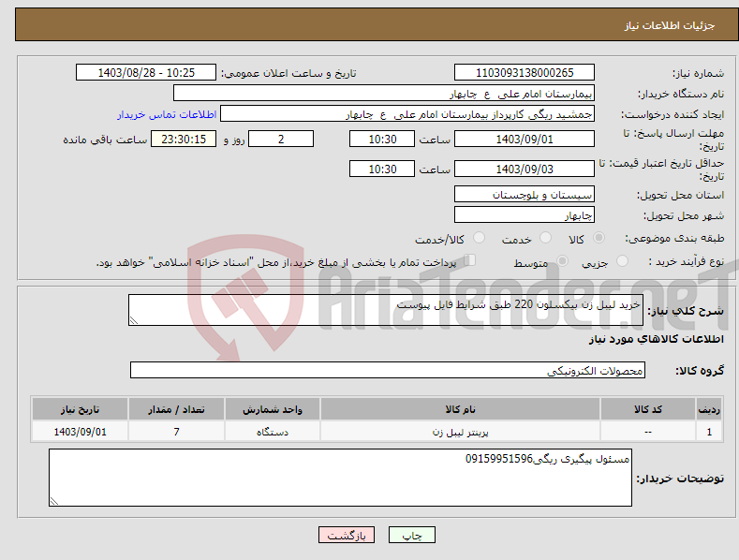The width and height of the screenshot is (739, 560).
Task: Select the خدمت radio button
Action: (x=545, y=238)
